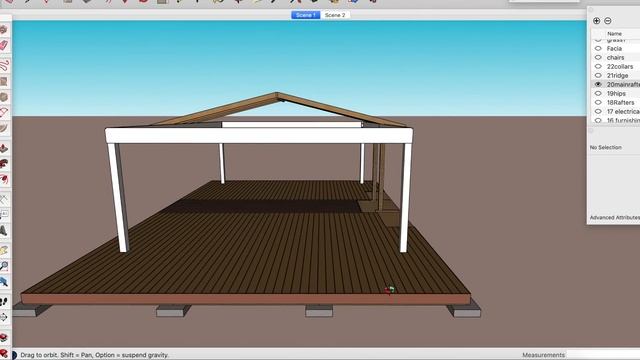Select the yellow Pan hand tool
This screenshot has width=640, height=360.
4,251
